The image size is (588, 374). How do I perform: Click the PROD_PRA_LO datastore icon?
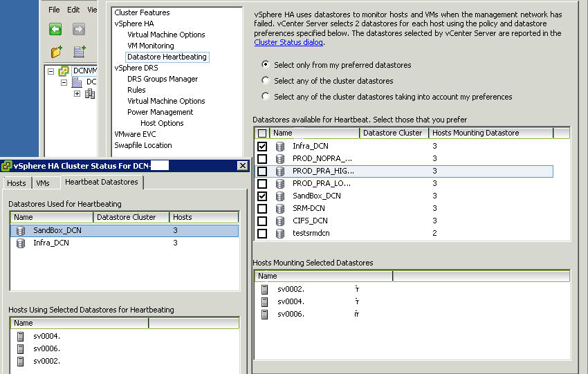(280, 184)
